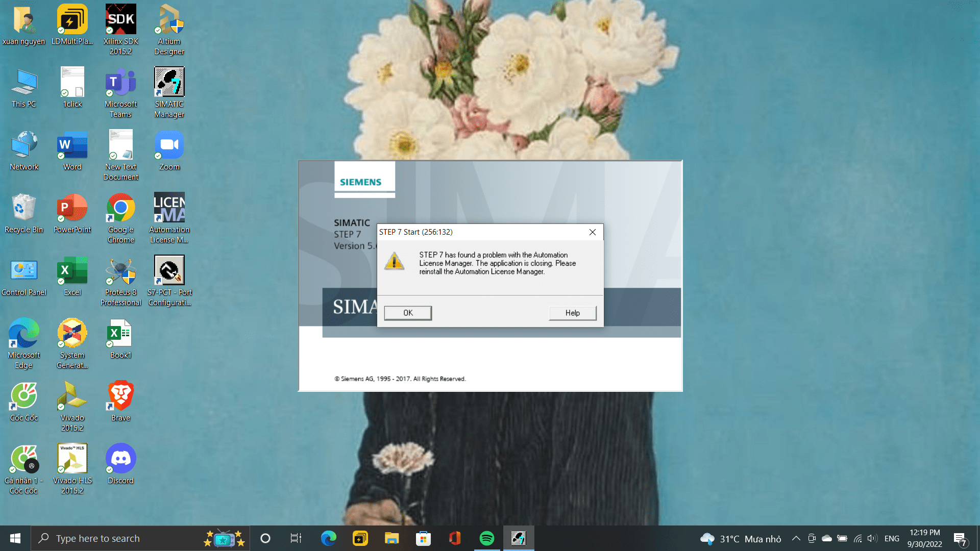Open Spotify from the taskbar
The image size is (980, 551).
486,538
